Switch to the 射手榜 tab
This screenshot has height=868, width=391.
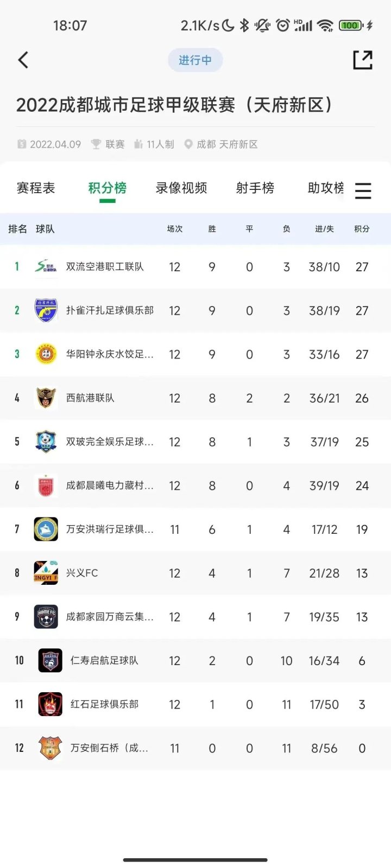[x=255, y=188]
